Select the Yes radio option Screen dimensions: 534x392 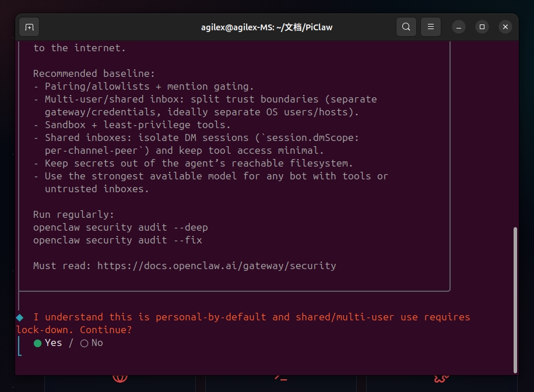point(48,343)
